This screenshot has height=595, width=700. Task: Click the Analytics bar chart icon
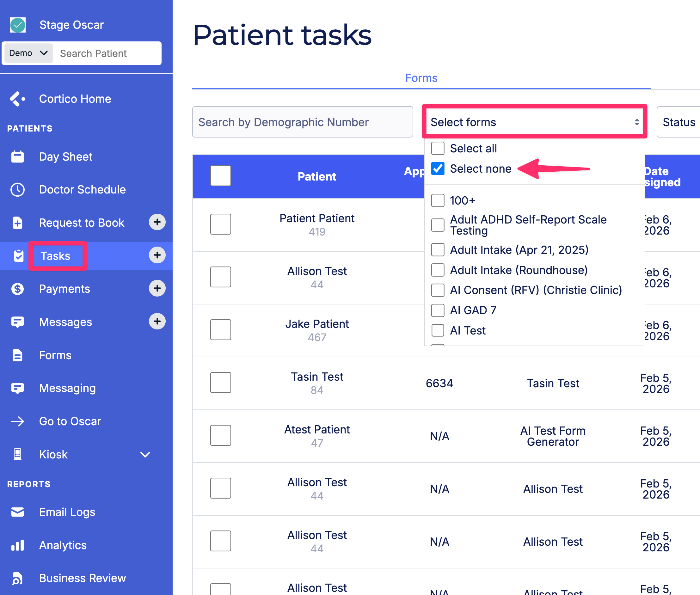point(17,545)
